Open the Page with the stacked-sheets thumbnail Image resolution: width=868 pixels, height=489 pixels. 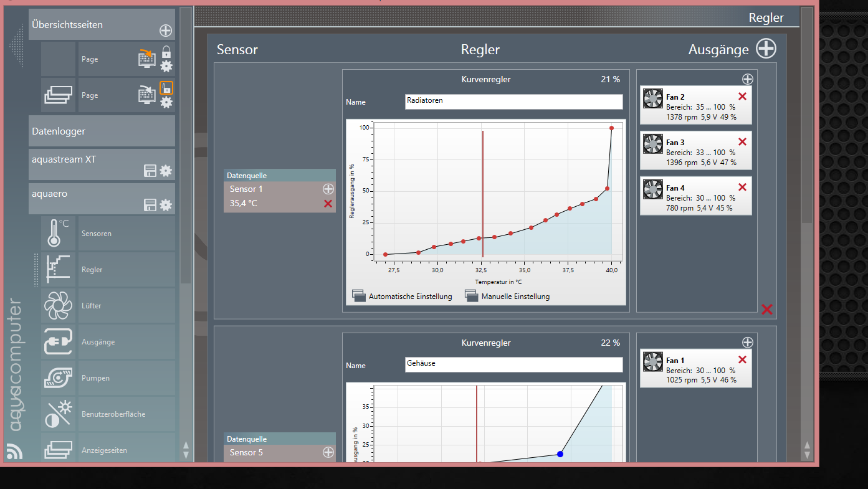tap(59, 95)
